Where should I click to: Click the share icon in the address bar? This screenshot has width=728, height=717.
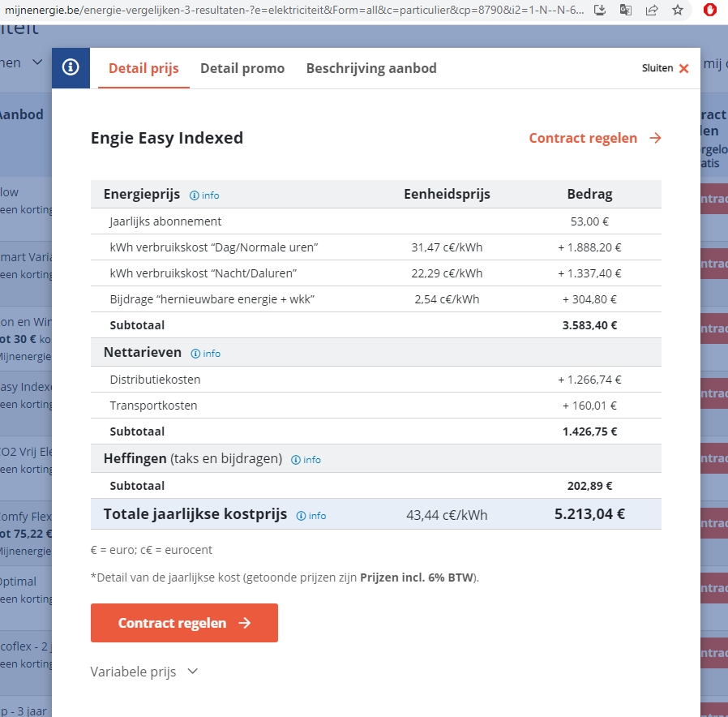(652, 10)
